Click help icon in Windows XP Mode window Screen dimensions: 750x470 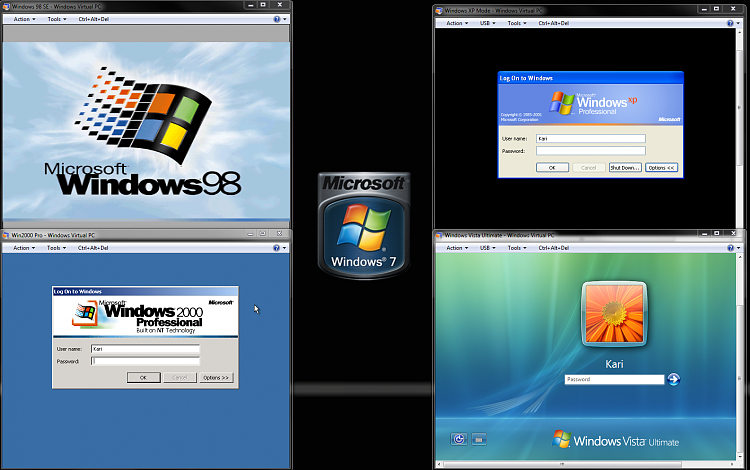[x=730, y=23]
